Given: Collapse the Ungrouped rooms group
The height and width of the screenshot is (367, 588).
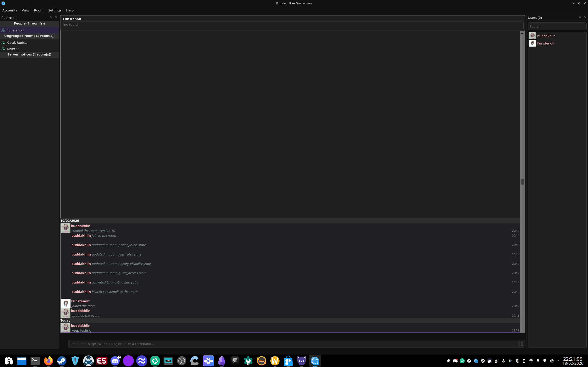Looking at the screenshot, I should click(29, 36).
